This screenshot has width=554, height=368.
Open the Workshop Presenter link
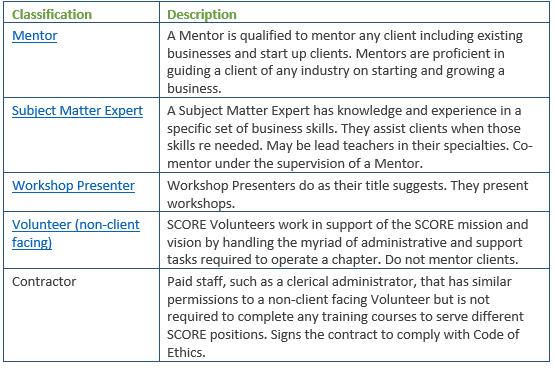pos(73,186)
